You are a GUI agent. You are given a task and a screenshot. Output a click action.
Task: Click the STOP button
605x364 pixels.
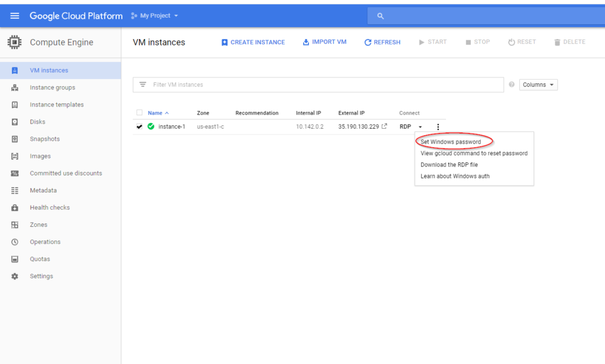(477, 42)
